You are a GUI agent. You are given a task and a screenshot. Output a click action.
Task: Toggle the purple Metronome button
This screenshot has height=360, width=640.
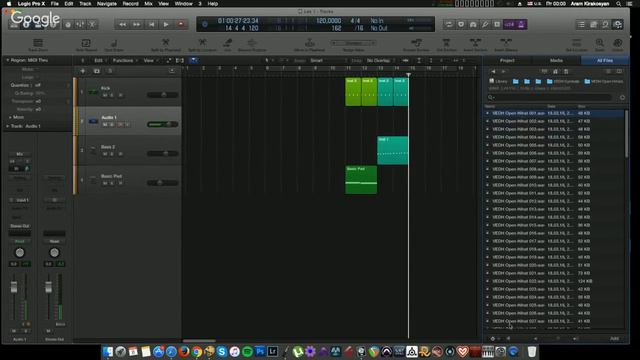521,24
